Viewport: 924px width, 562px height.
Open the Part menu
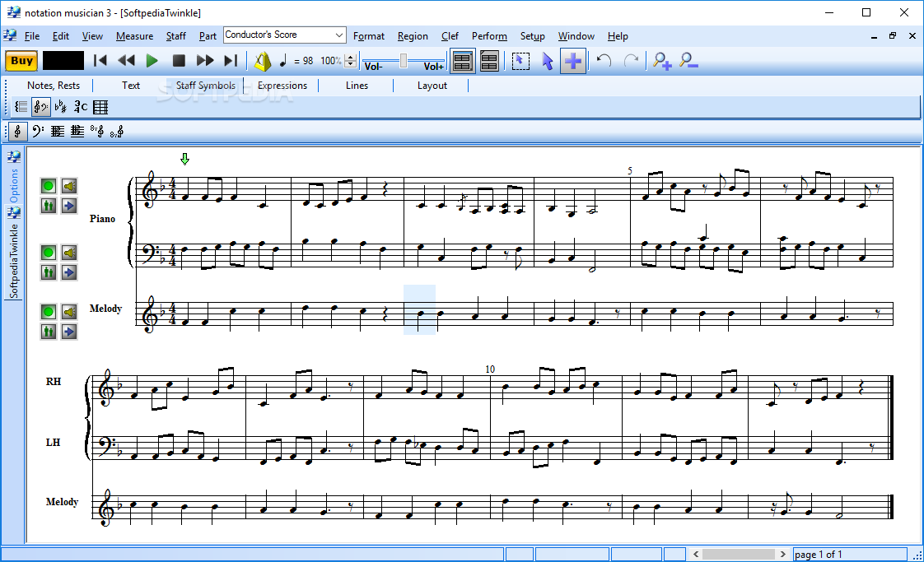click(208, 36)
